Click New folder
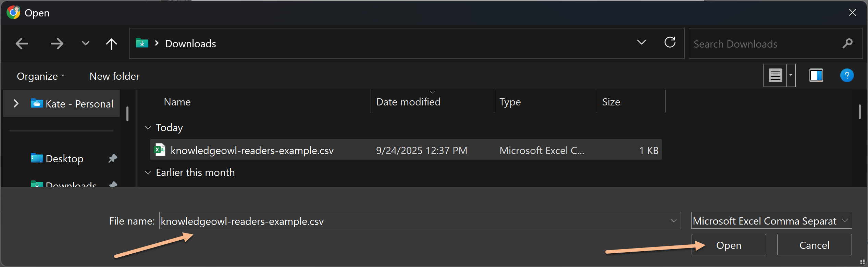This screenshot has width=868, height=267. (114, 76)
